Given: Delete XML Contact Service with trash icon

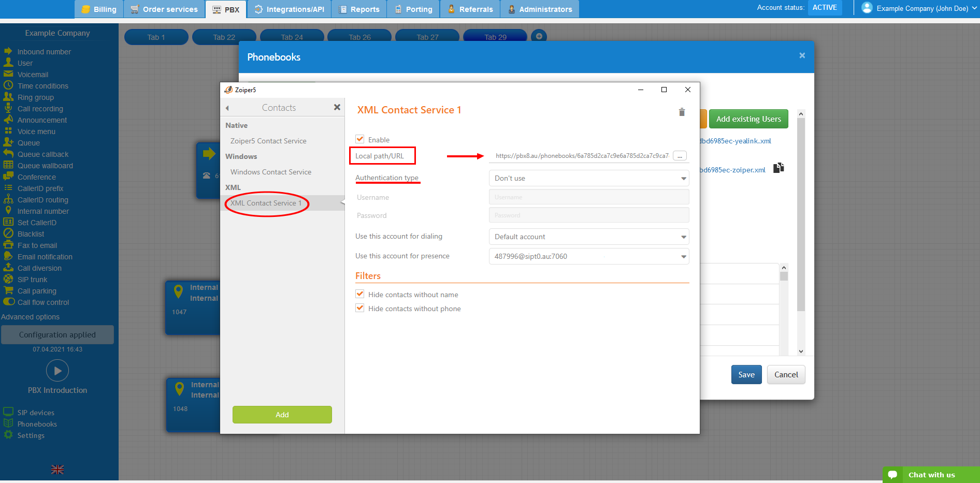Looking at the screenshot, I should [x=682, y=112].
